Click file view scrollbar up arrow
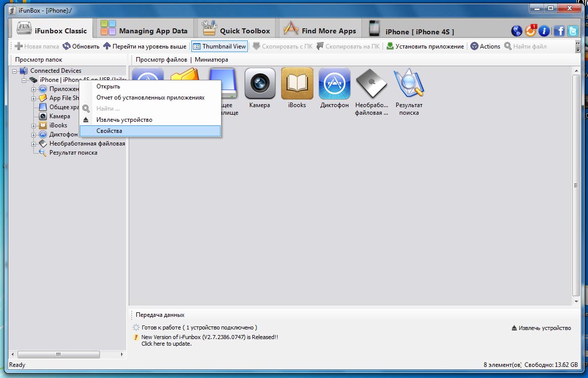Screen dimensions: 588x378 point(576,71)
